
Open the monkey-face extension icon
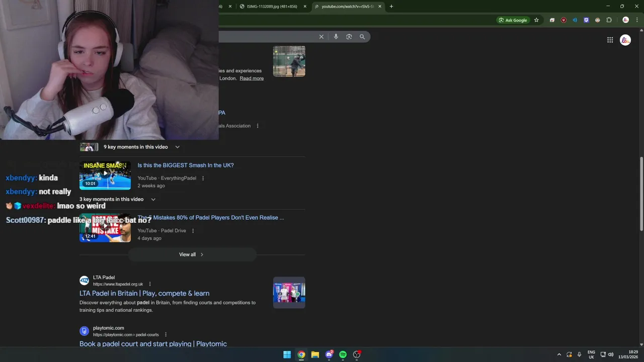tap(597, 20)
